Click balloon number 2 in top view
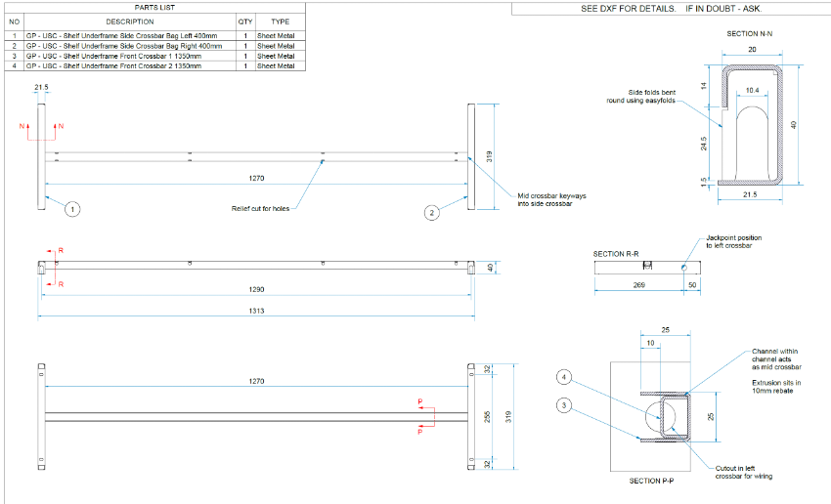 coord(432,212)
